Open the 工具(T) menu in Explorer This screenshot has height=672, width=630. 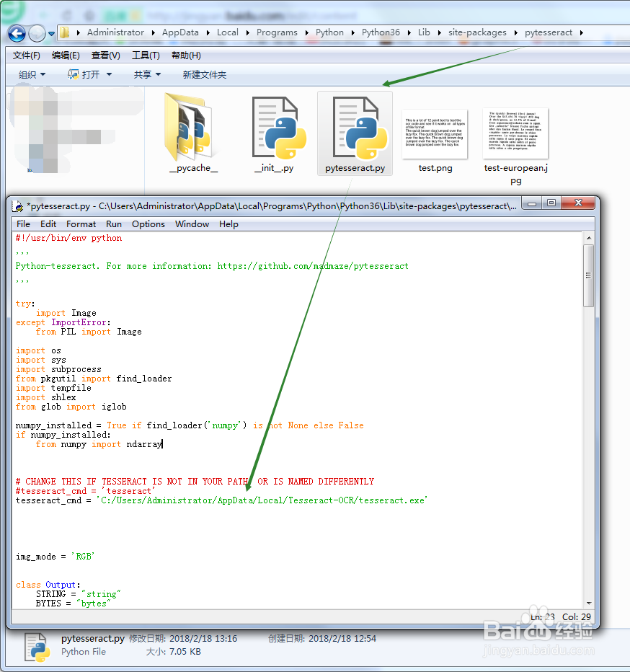[146, 56]
